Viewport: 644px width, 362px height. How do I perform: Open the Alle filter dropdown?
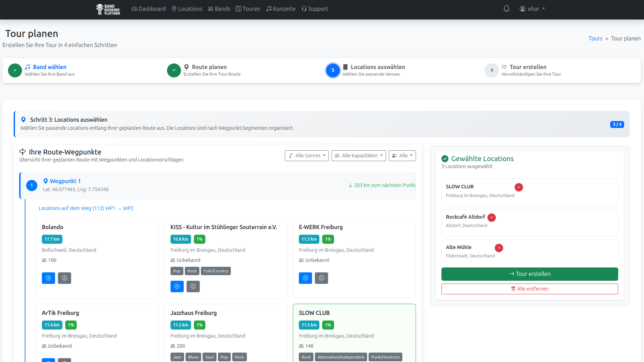tap(402, 156)
